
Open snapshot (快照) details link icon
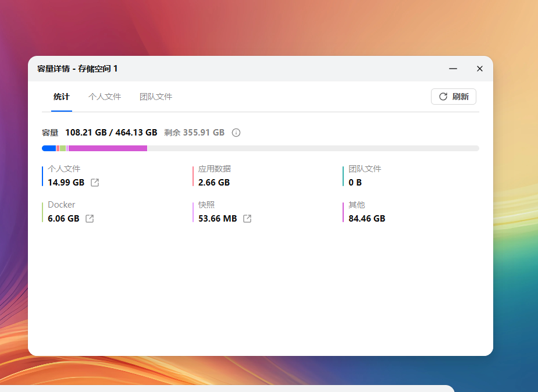[x=247, y=219]
